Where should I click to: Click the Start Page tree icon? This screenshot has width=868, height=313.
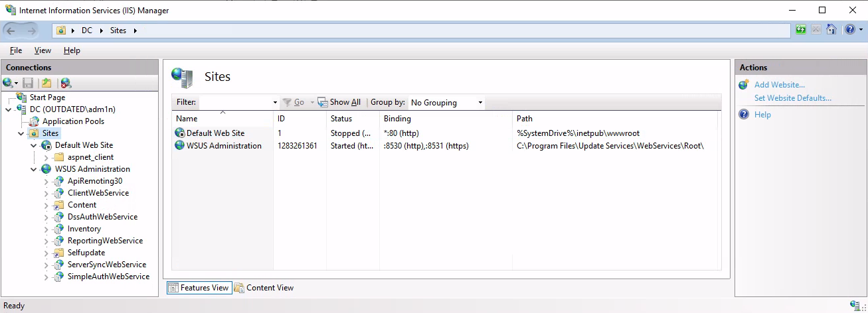[22, 97]
